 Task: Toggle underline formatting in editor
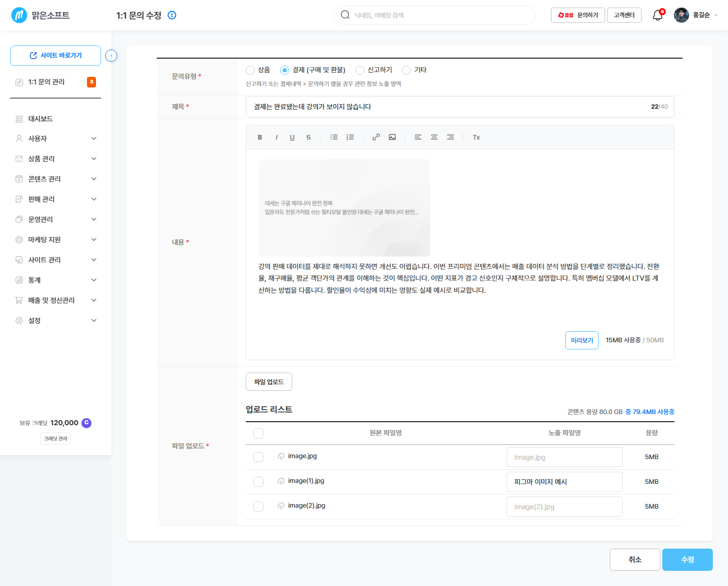click(292, 138)
